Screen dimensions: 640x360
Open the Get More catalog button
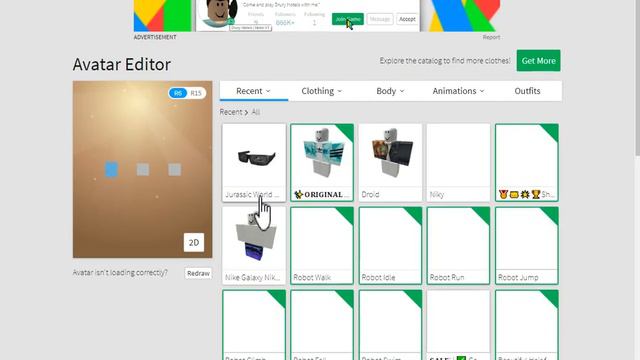click(x=538, y=61)
